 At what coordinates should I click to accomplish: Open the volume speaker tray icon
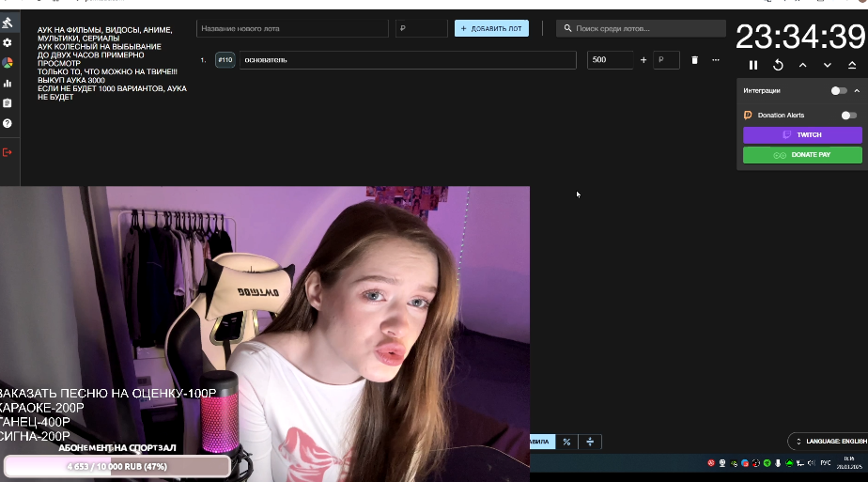pos(812,462)
